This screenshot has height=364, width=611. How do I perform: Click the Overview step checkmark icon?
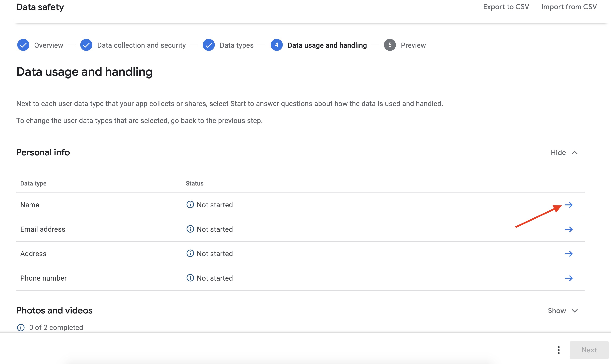tap(23, 45)
